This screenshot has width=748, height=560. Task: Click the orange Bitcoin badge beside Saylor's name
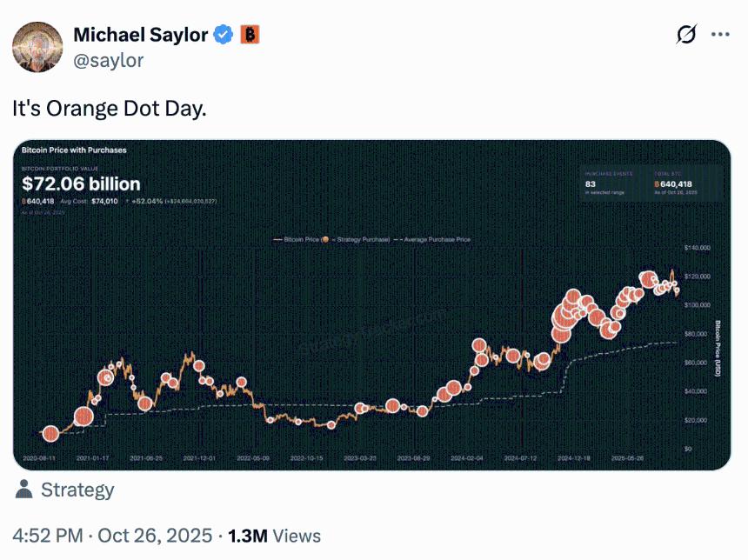248,36
